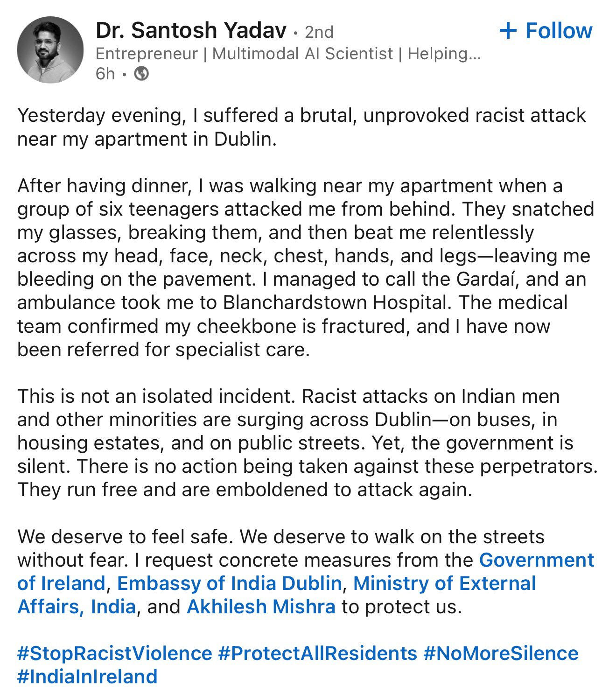Open the Entrepreneur Multimodal AI Scientist headline

(288, 54)
